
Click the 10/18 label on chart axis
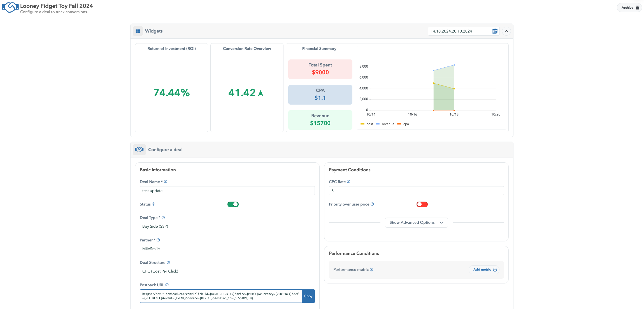point(454,114)
